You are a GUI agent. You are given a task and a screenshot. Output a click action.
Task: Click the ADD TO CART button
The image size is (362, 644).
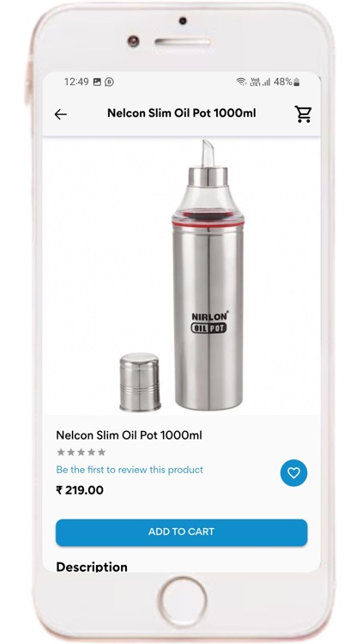(181, 532)
